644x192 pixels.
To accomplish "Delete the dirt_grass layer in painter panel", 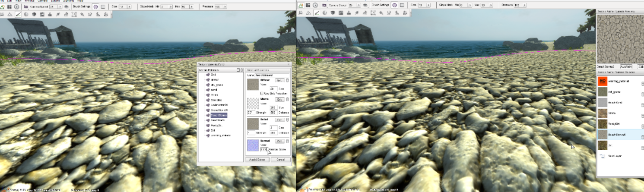I will tap(643, 94).
